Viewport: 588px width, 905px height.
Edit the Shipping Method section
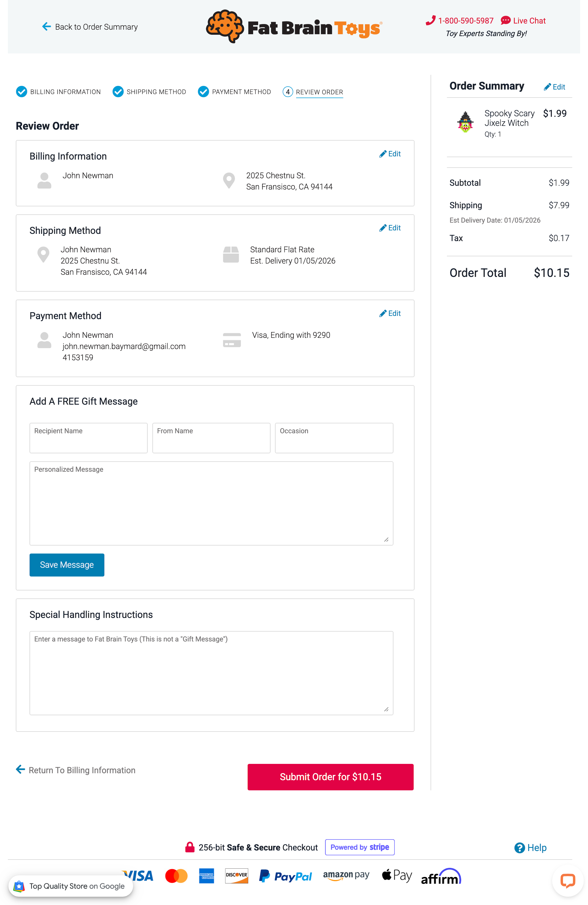pos(390,228)
